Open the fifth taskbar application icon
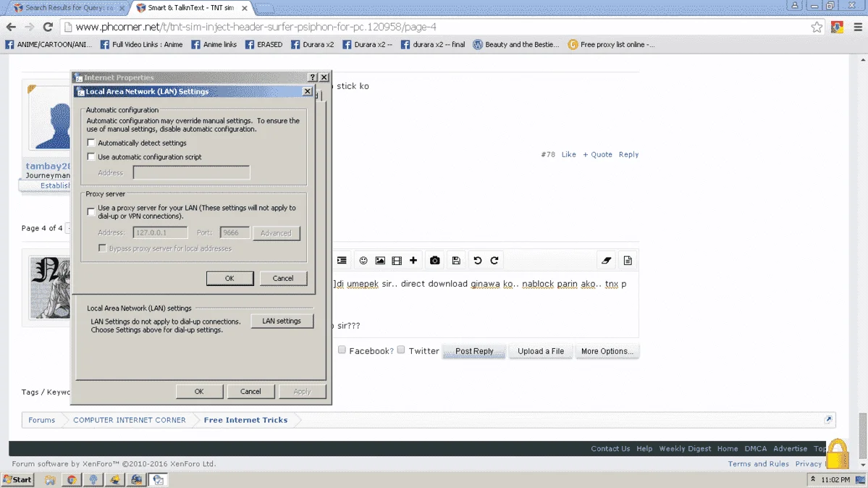Image resolution: width=868 pixels, height=488 pixels. 136,480
